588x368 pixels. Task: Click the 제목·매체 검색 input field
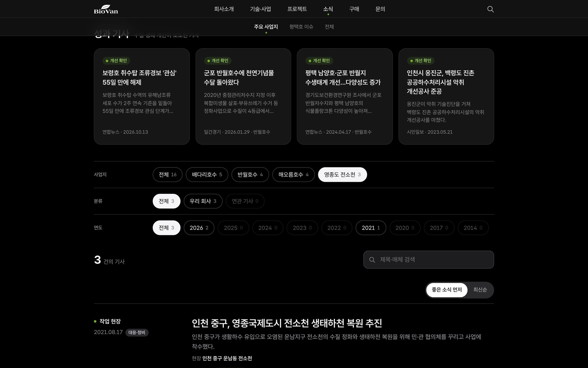[x=429, y=260]
